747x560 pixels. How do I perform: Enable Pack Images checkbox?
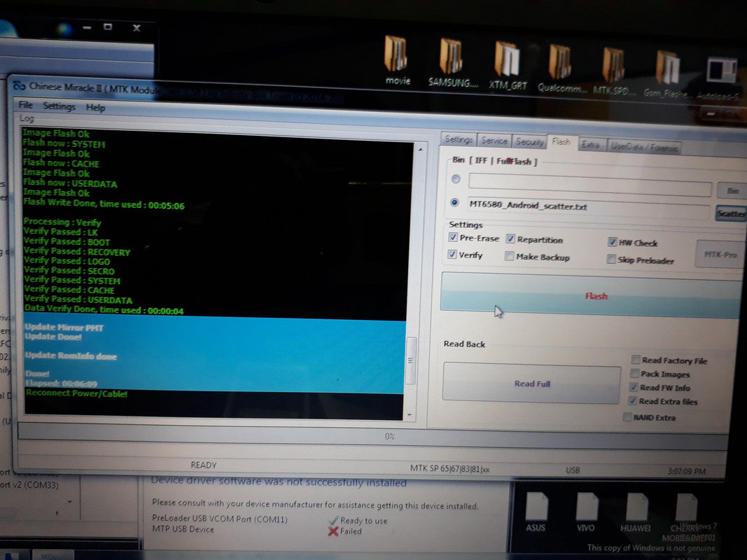(634, 373)
